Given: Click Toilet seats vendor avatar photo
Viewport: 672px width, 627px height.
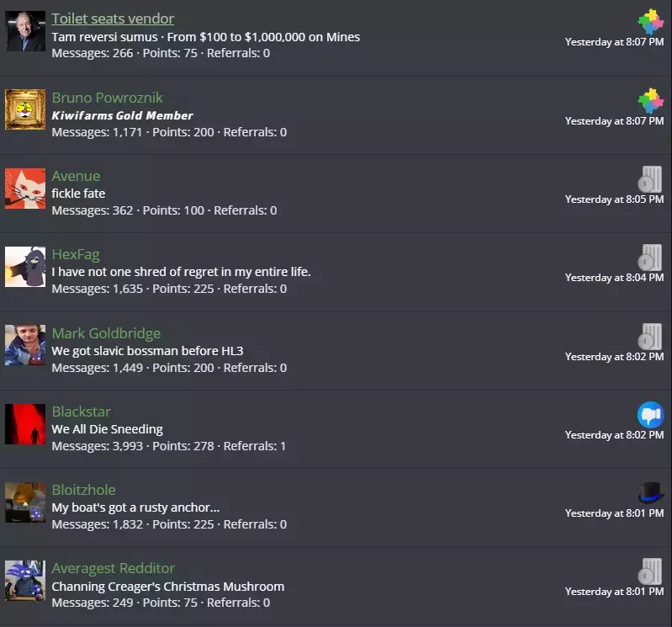Looking at the screenshot, I should (x=25, y=31).
